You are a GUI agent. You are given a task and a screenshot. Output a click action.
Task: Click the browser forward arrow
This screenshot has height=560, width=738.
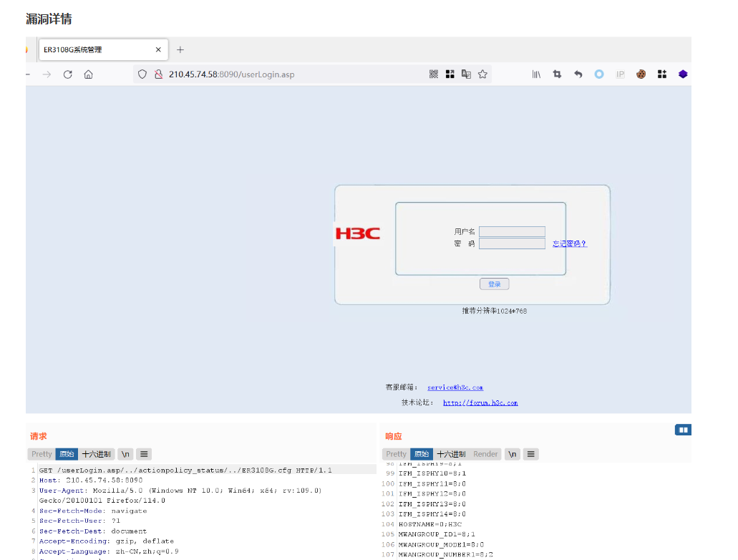(47, 74)
